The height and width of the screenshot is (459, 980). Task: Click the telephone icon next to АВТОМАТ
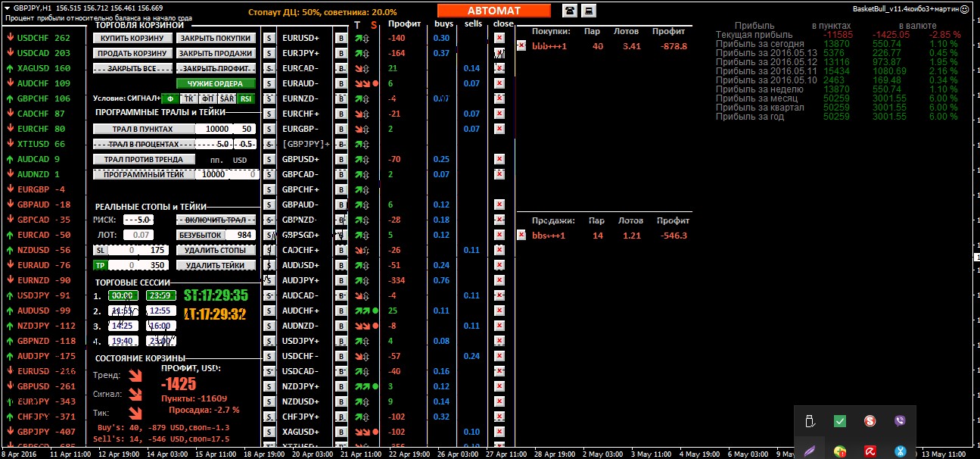569,10
